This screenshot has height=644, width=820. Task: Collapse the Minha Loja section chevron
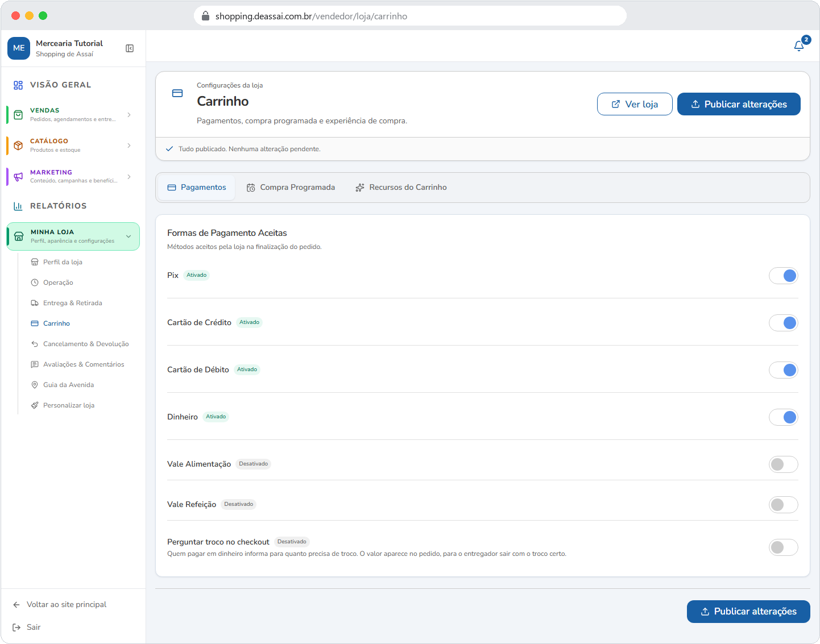[x=129, y=236]
